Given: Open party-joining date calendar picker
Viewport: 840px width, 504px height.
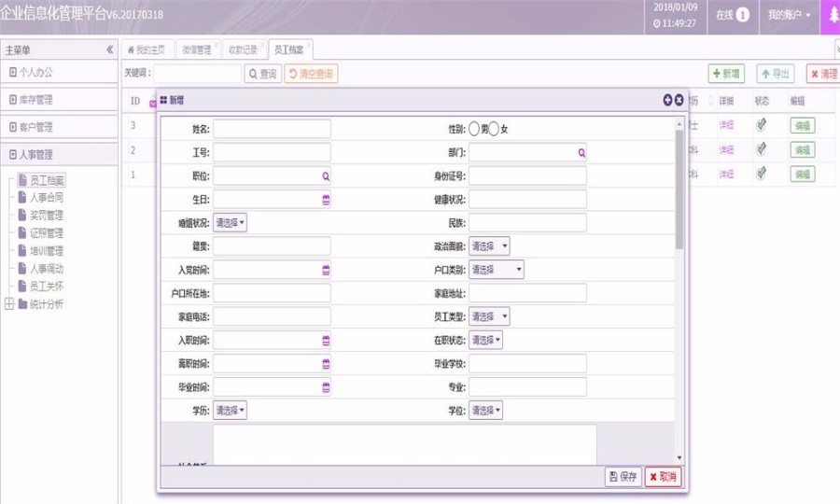Looking at the screenshot, I should click(x=326, y=270).
